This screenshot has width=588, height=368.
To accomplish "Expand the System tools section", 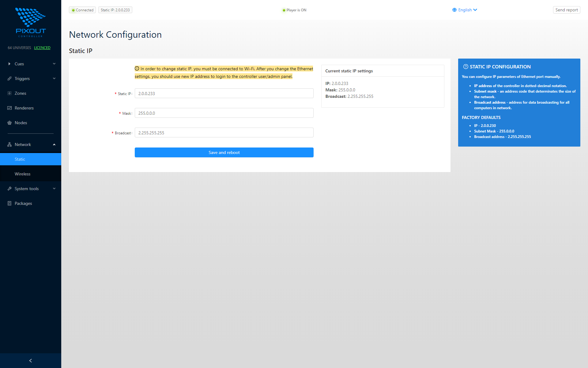I will coord(54,189).
